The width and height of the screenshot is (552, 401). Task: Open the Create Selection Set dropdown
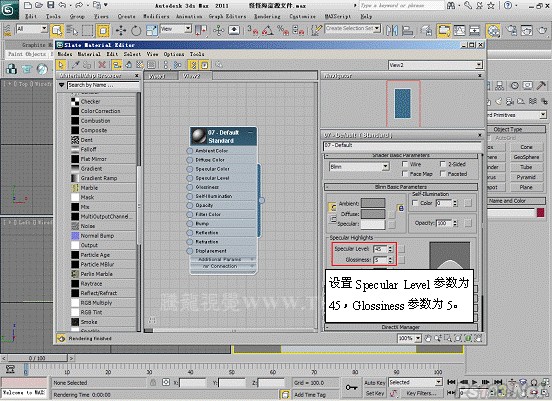tap(353, 28)
